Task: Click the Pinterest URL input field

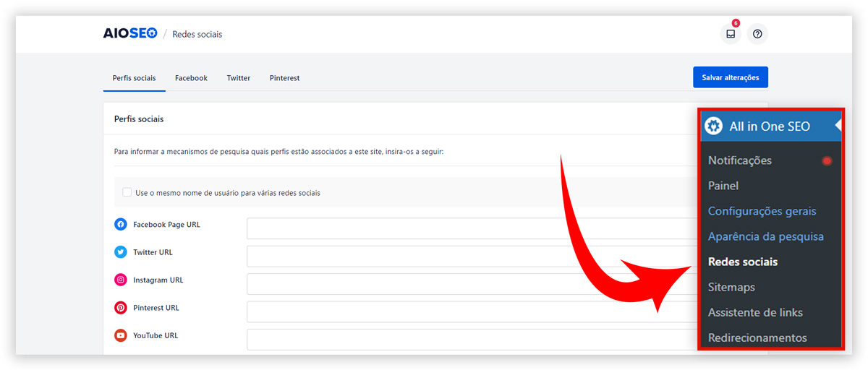Action: pos(472,311)
